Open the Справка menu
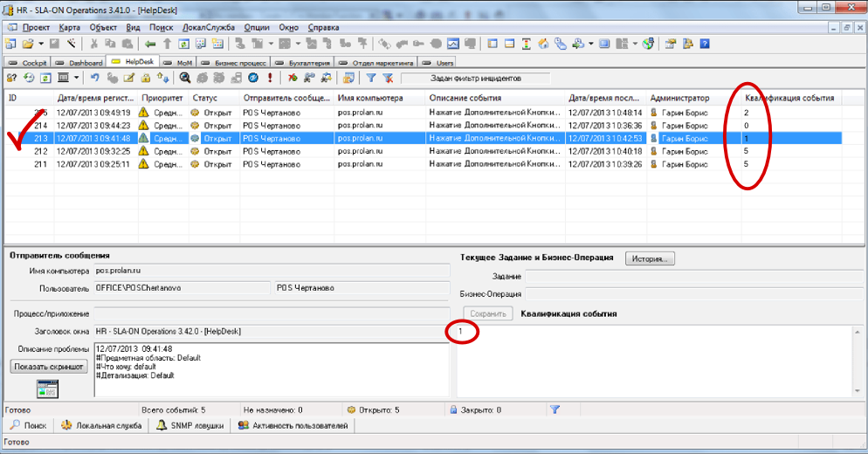 coord(323,27)
